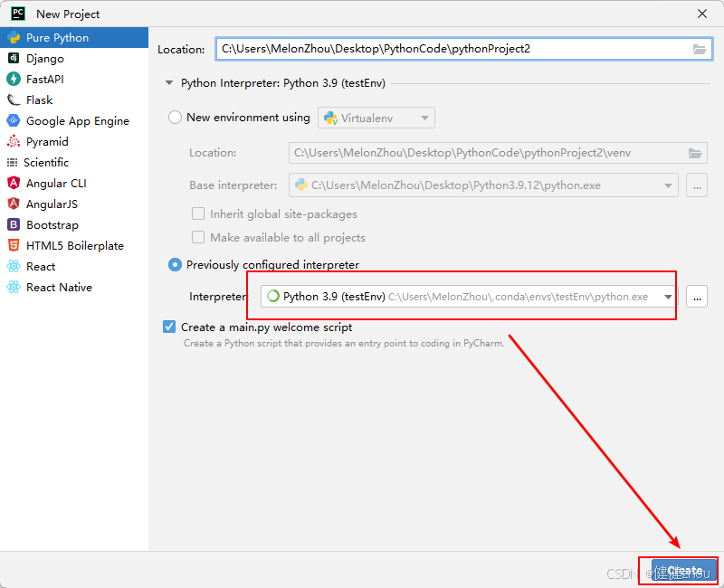Click the Django dj icon

pyautogui.click(x=14, y=58)
